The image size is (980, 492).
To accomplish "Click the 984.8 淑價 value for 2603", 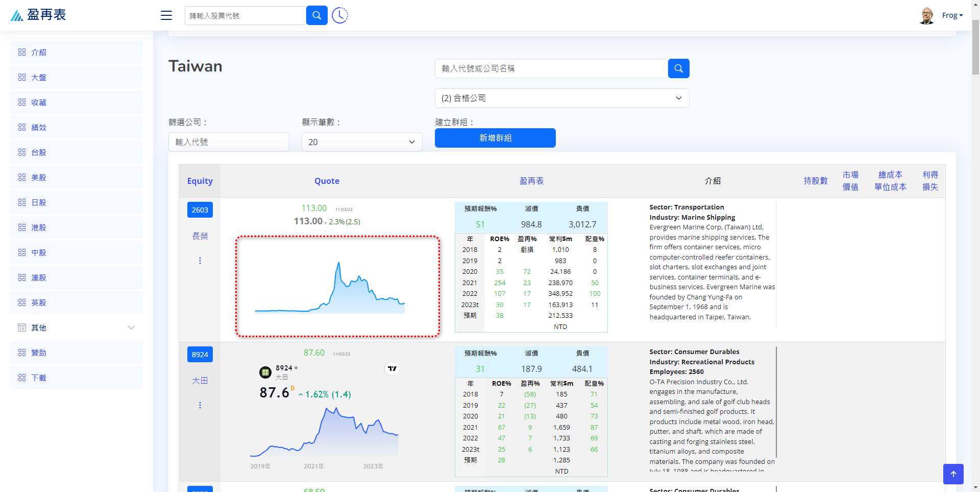I will pyautogui.click(x=531, y=224).
